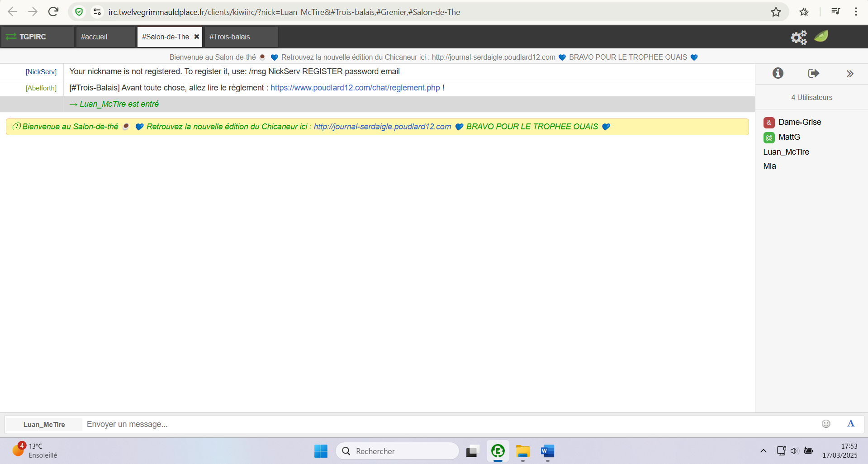
Task: Bookmark this page with the star icon
Action: pos(776,12)
